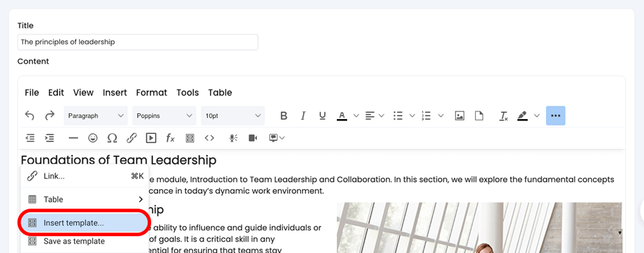Expand Table submenu in Insert menu
Viewport: 644px width, 253px height.
[x=84, y=200]
